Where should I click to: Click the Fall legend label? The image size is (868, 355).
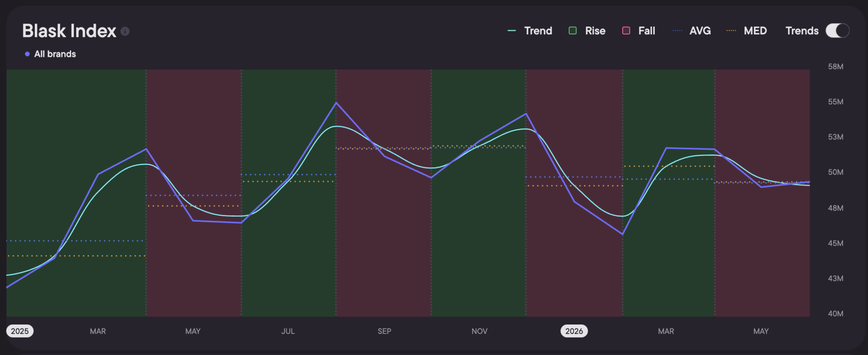pos(647,31)
